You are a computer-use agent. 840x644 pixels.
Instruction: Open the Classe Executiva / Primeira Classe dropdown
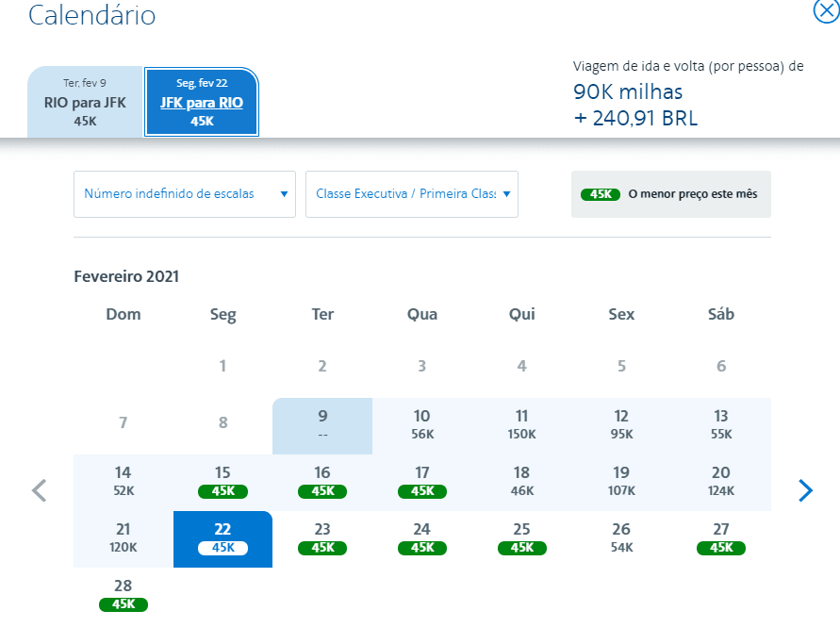pyautogui.click(x=412, y=194)
